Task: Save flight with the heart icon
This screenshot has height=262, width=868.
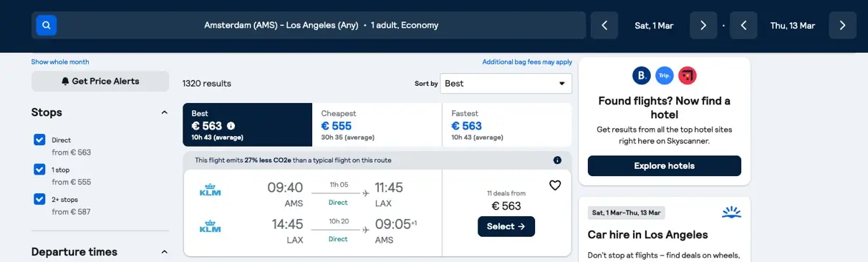Action: (555, 185)
